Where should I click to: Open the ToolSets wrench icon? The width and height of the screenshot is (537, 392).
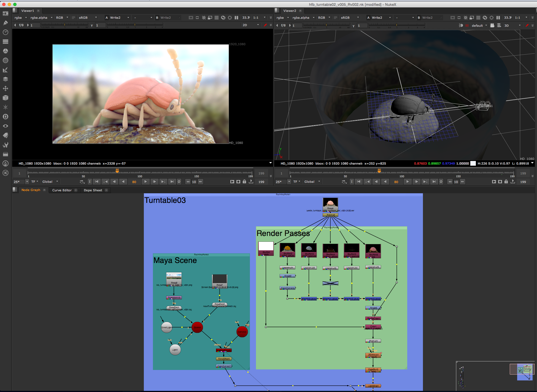[6, 145]
